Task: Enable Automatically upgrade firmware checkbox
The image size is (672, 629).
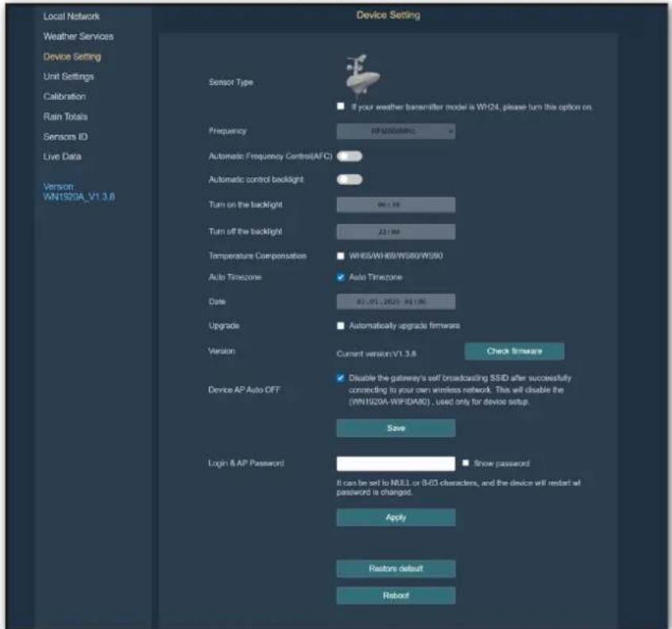Action: tap(341, 326)
